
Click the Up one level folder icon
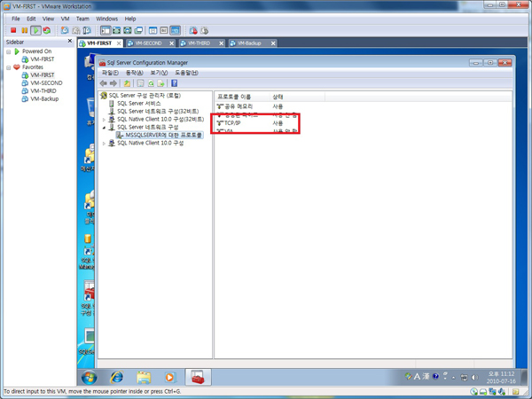tap(127, 83)
